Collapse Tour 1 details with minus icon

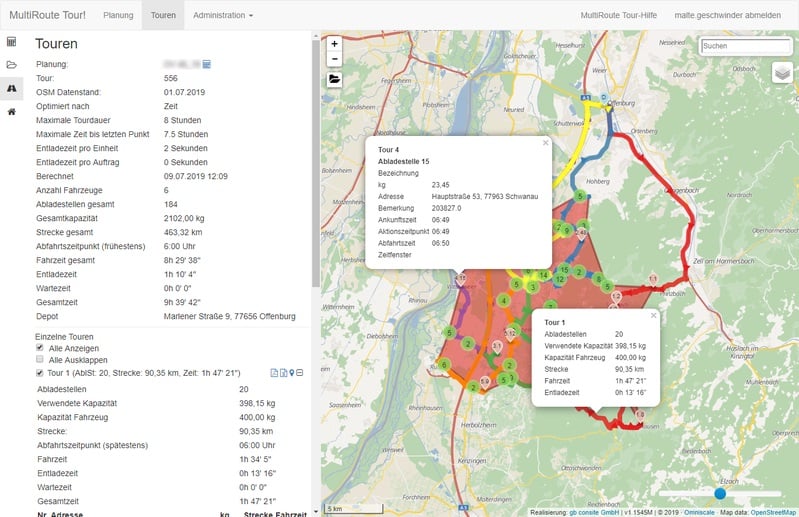pyautogui.click(x=301, y=373)
